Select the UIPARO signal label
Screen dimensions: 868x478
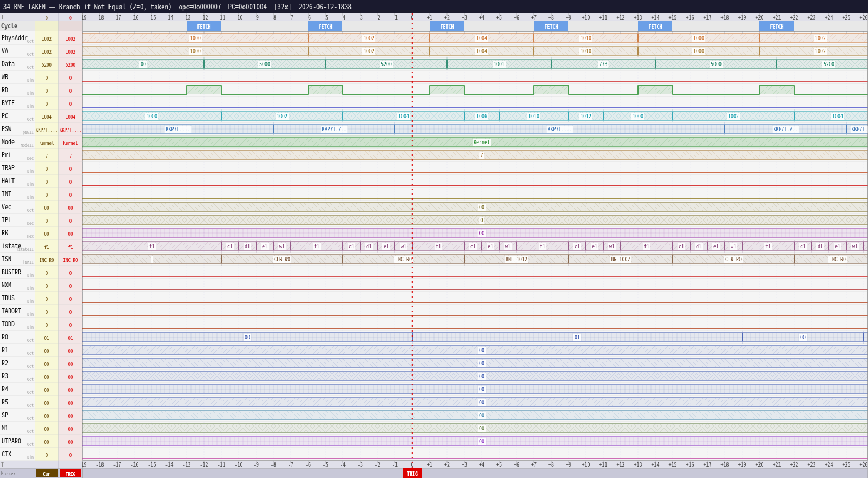click(11, 441)
